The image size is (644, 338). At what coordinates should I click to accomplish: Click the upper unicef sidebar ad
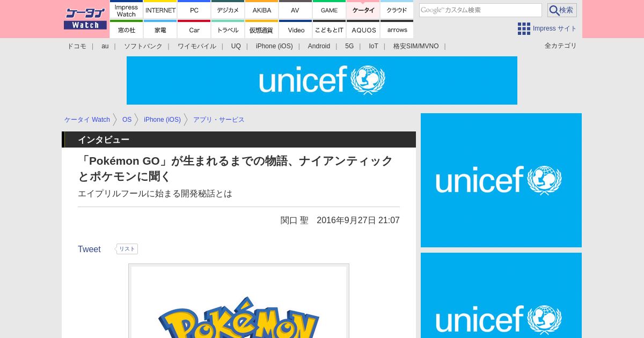pos(501,180)
